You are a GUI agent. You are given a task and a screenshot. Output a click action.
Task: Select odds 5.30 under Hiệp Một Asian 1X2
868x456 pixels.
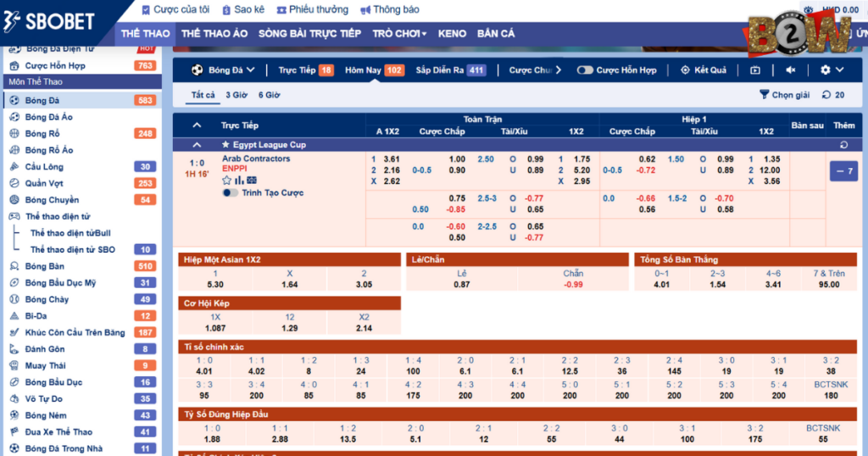(215, 285)
